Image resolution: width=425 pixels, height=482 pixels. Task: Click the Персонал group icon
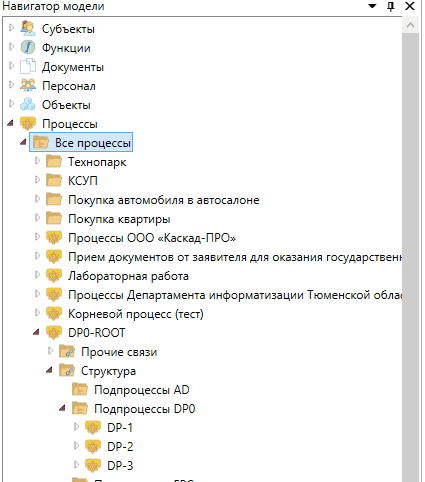28,85
